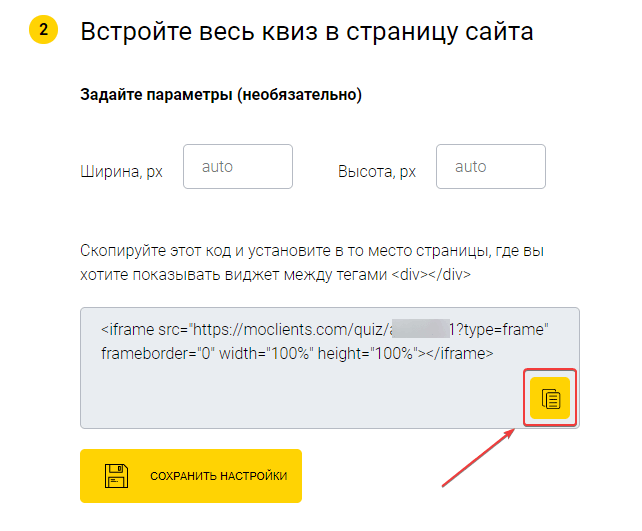642x531 pixels.
Task: Click the red arrow annotation
Action: (480, 460)
